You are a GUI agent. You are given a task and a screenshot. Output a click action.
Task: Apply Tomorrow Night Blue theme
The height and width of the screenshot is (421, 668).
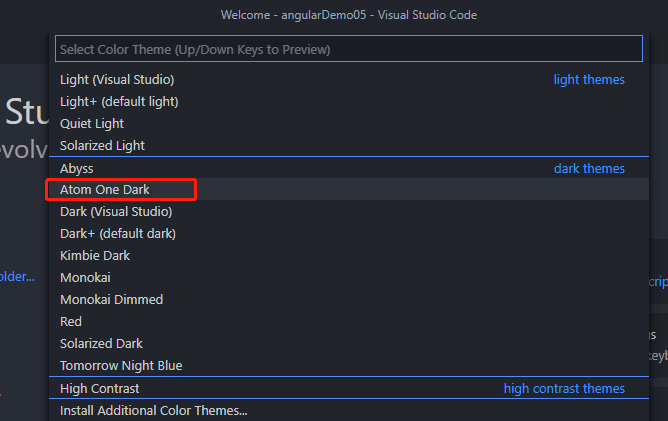[x=121, y=365]
